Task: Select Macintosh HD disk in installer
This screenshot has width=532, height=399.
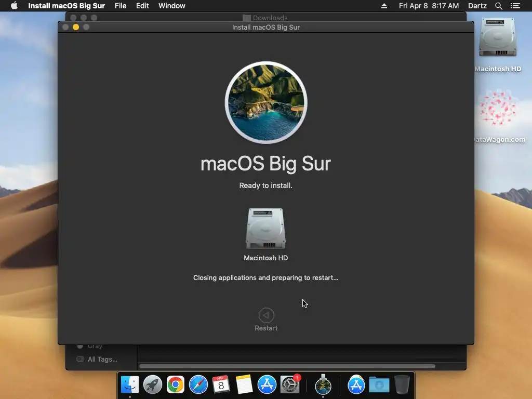Action: pyautogui.click(x=265, y=229)
